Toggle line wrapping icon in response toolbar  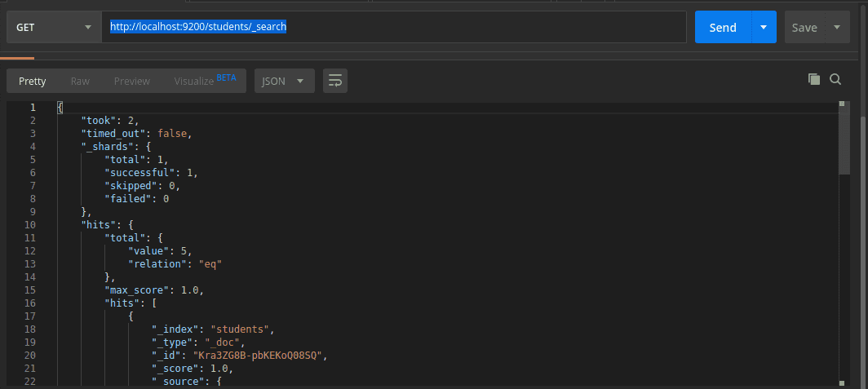pos(334,81)
